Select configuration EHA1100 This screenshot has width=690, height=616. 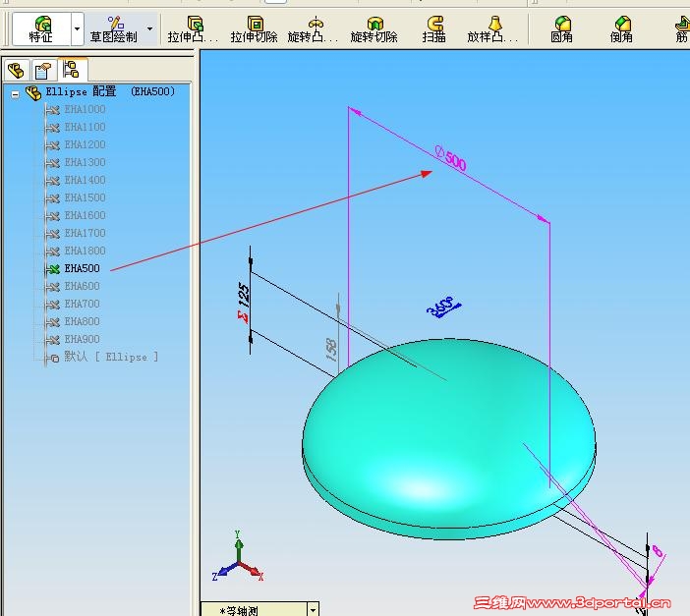tap(85, 127)
